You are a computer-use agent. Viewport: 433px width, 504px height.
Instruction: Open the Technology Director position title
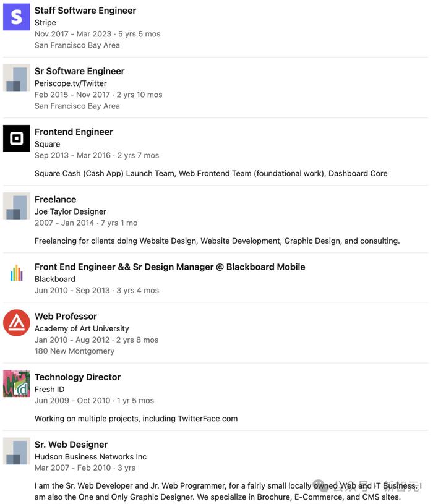click(x=77, y=377)
